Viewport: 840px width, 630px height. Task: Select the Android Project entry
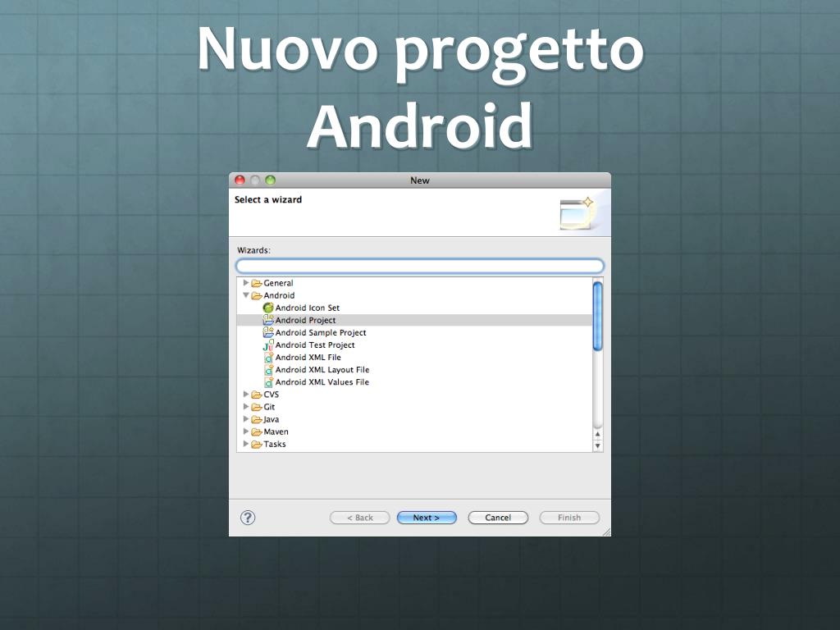point(305,320)
